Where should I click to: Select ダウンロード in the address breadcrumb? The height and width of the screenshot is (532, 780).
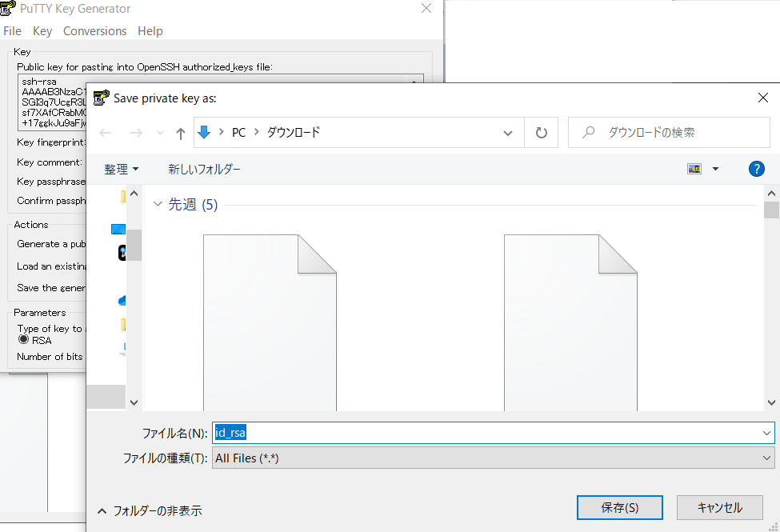pyautogui.click(x=294, y=132)
